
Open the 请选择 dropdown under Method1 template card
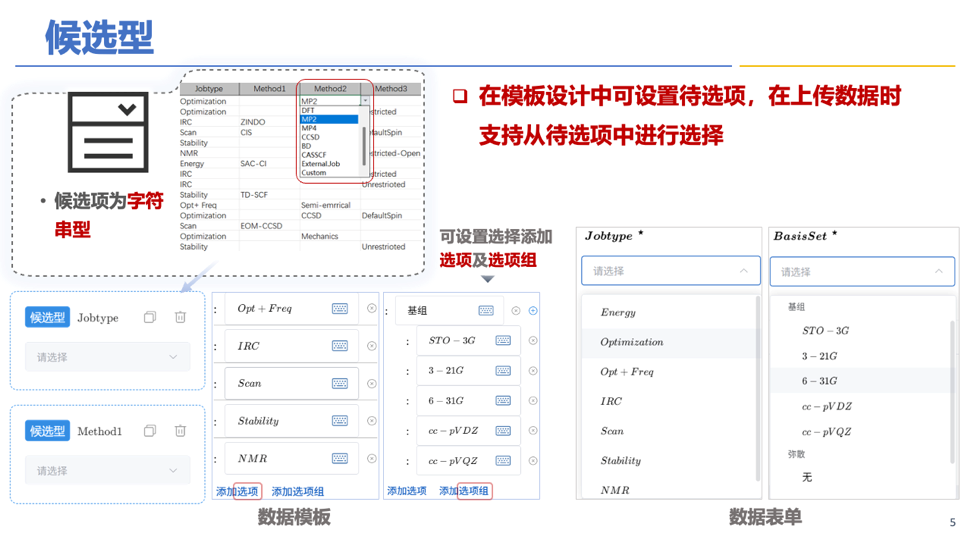point(107,470)
